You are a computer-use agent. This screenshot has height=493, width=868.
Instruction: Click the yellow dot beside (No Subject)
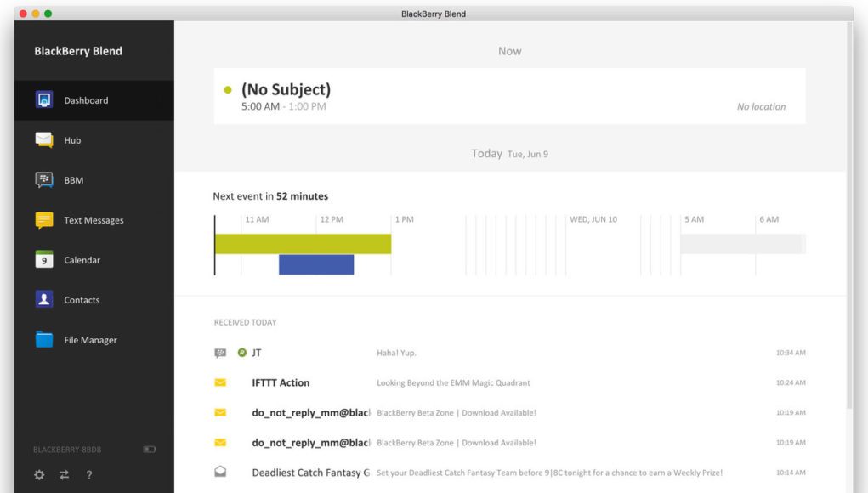[228, 89]
